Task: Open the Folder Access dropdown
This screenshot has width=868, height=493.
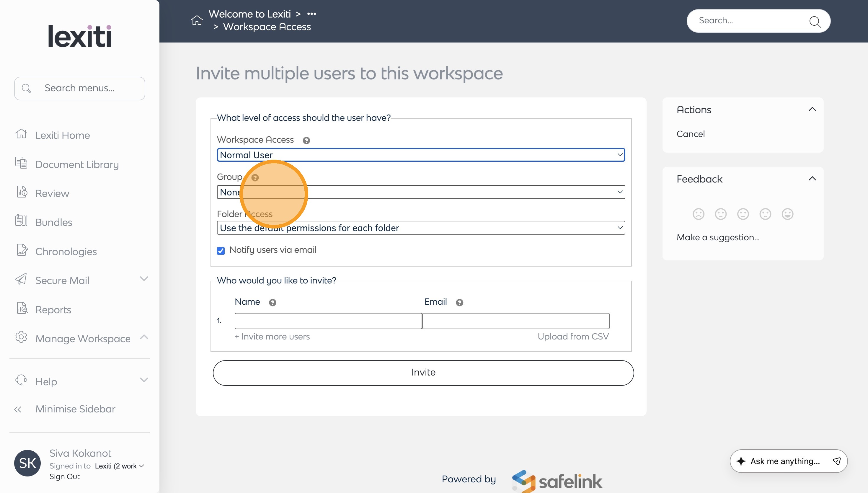Action: pyautogui.click(x=420, y=228)
